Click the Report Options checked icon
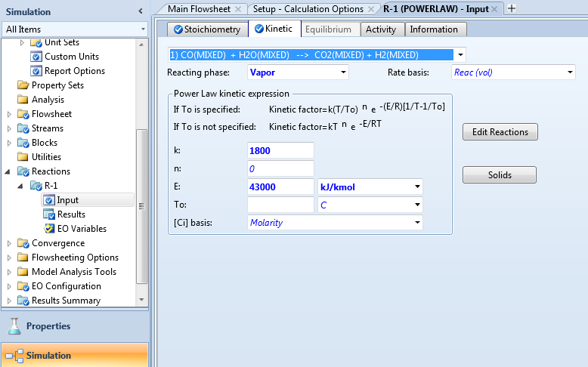The height and width of the screenshot is (367, 588). coord(36,71)
